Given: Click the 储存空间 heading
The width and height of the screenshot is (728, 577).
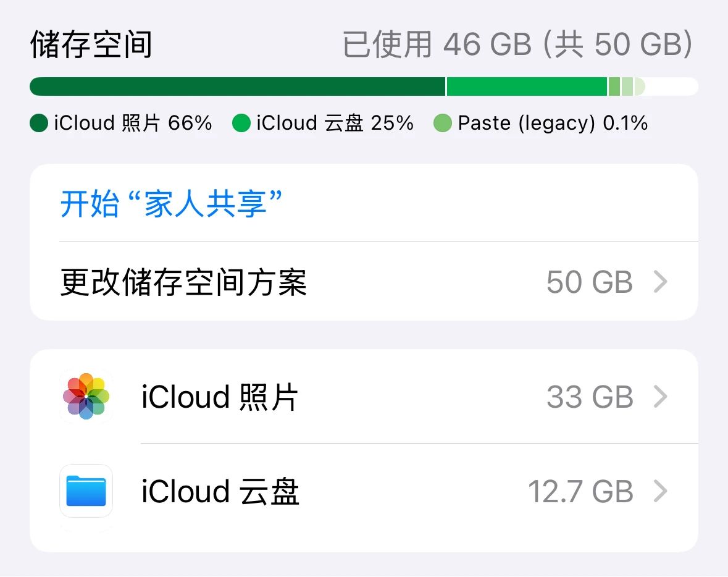Looking at the screenshot, I should pyautogui.click(x=91, y=44).
